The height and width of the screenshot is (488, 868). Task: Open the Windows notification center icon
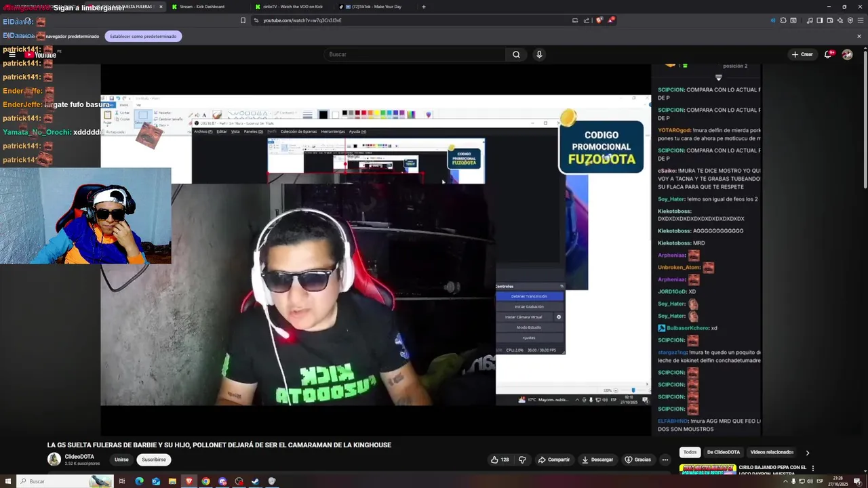click(857, 481)
